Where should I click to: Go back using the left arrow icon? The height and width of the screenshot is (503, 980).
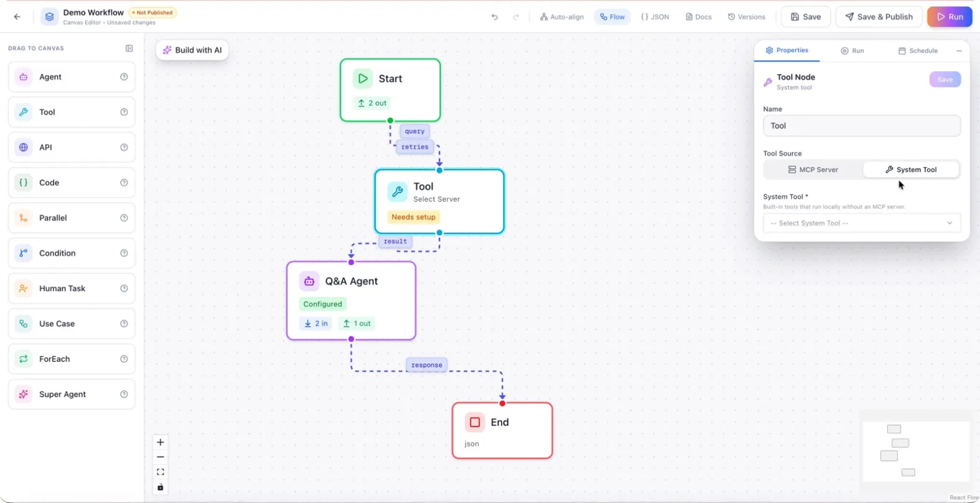tap(17, 17)
